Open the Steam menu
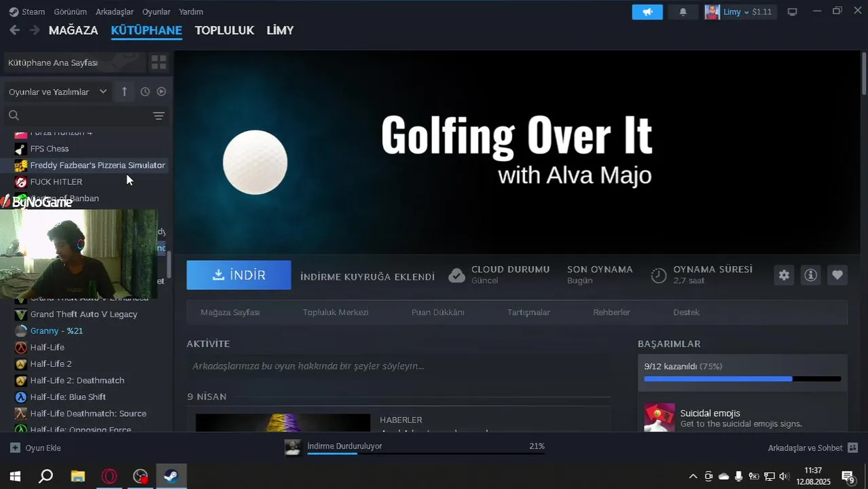868x489 pixels. [x=33, y=12]
